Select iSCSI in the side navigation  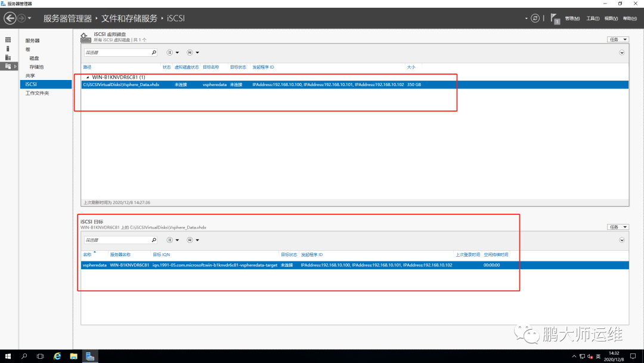click(x=45, y=84)
